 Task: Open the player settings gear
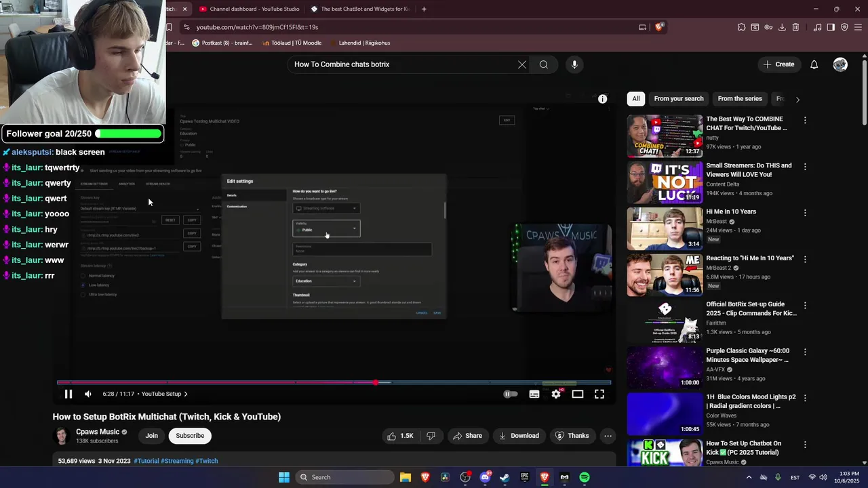pos(556,394)
